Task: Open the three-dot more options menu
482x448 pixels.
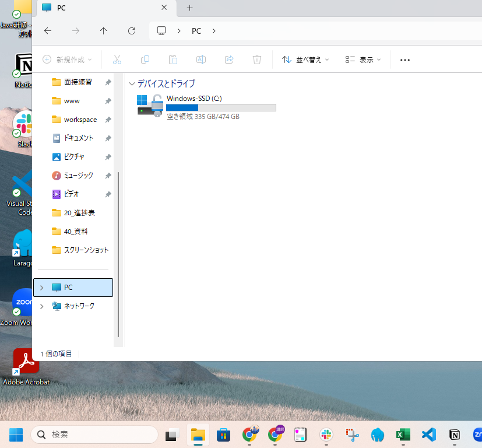Action: coord(405,60)
